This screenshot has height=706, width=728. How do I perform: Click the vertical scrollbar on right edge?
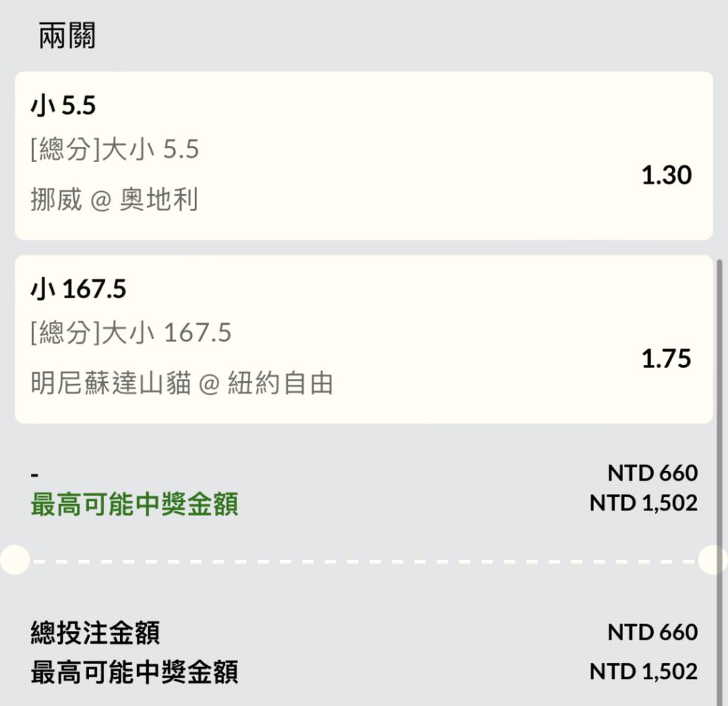tap(720, 483)
